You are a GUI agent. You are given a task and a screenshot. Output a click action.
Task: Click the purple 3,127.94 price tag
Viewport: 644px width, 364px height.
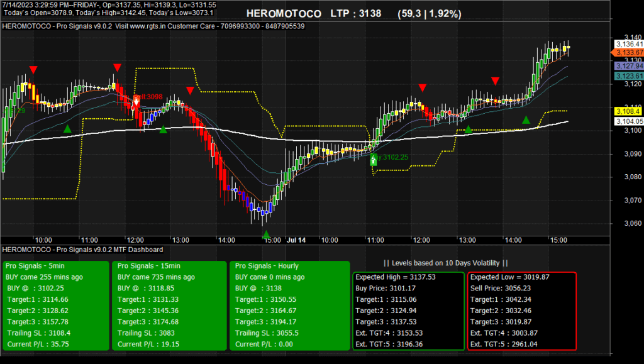click(x=629, y=65)
